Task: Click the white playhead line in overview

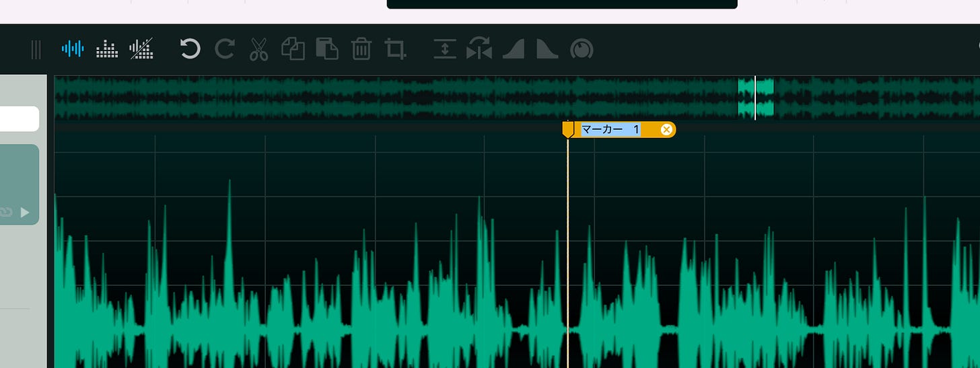Action: (755, 98)
